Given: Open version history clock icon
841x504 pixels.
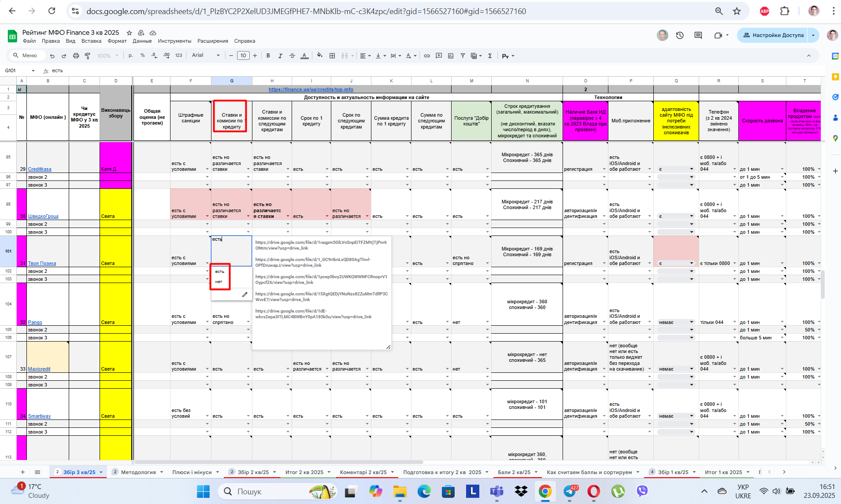Looking at the screenshot, I should [680, 35].
